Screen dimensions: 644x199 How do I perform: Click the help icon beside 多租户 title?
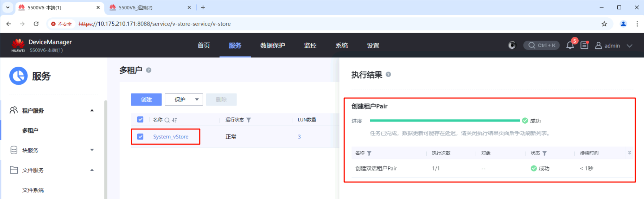click(x=148, y=70)
